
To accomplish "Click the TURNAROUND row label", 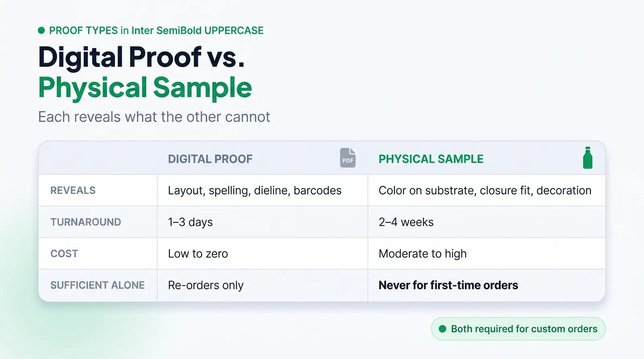I will coord(86,222).
